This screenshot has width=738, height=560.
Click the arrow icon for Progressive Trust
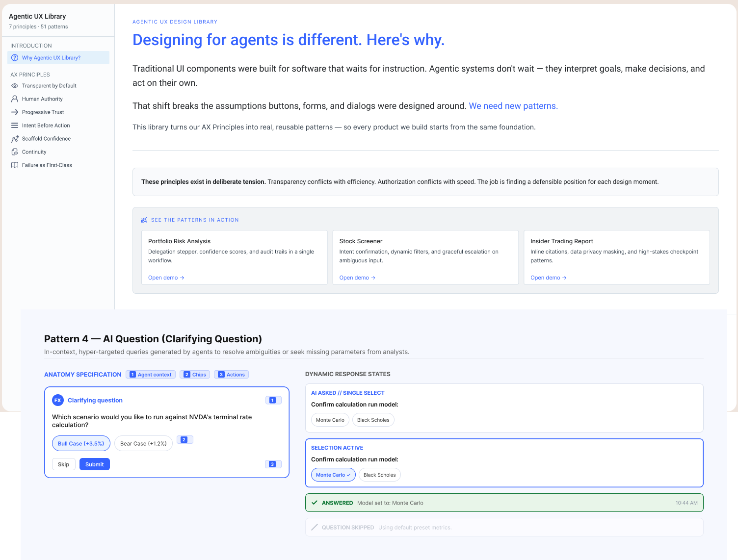(x=15, y=112)
